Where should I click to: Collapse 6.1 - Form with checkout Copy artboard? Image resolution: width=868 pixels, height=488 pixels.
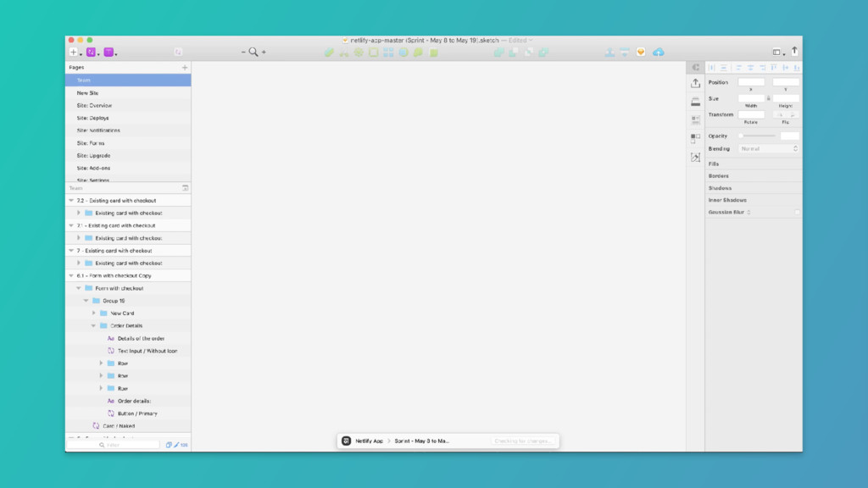(x=71, y=275)
